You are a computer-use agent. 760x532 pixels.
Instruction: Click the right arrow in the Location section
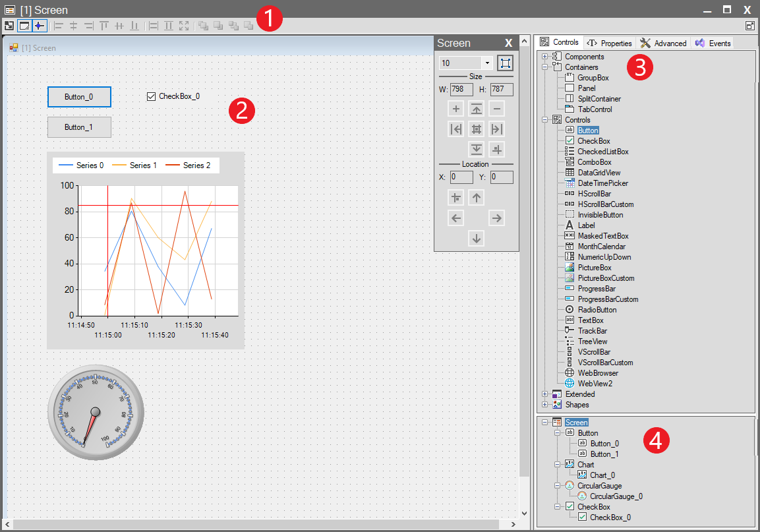(497, 218)
